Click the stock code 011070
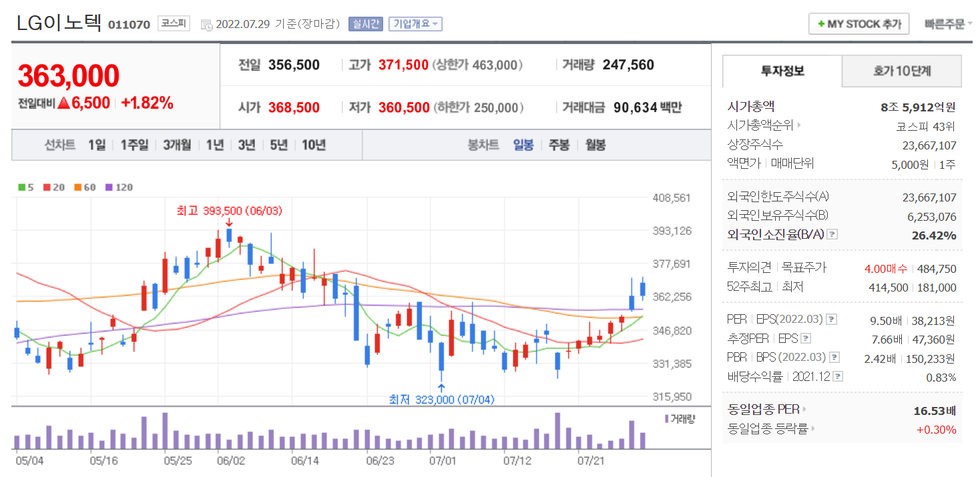Screen dimensions: 980x477 [129, 25]
